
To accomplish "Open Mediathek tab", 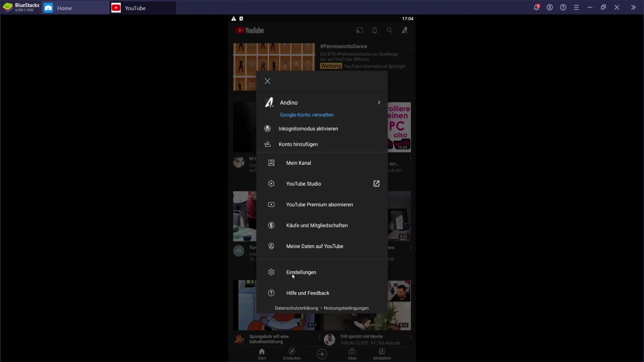I will [x=382, y=354].
